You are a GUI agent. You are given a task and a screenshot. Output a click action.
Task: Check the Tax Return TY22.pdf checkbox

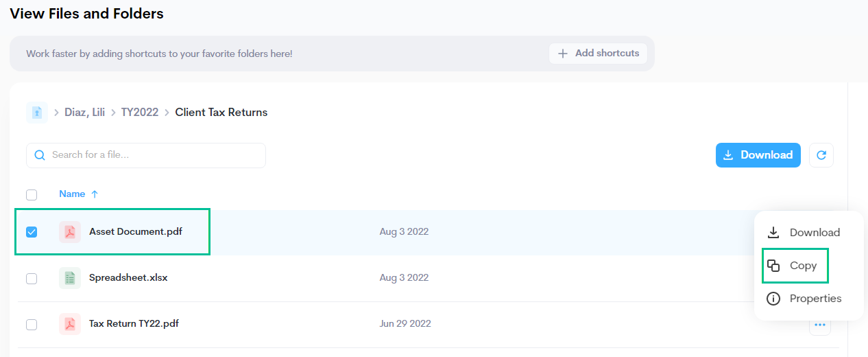32,324
